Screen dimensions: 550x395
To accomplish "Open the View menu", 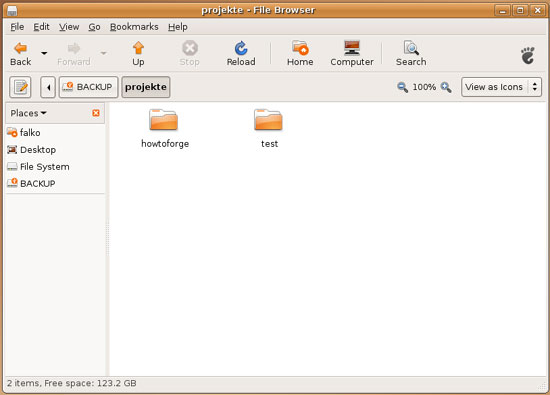I will click(x=69, y=27).
